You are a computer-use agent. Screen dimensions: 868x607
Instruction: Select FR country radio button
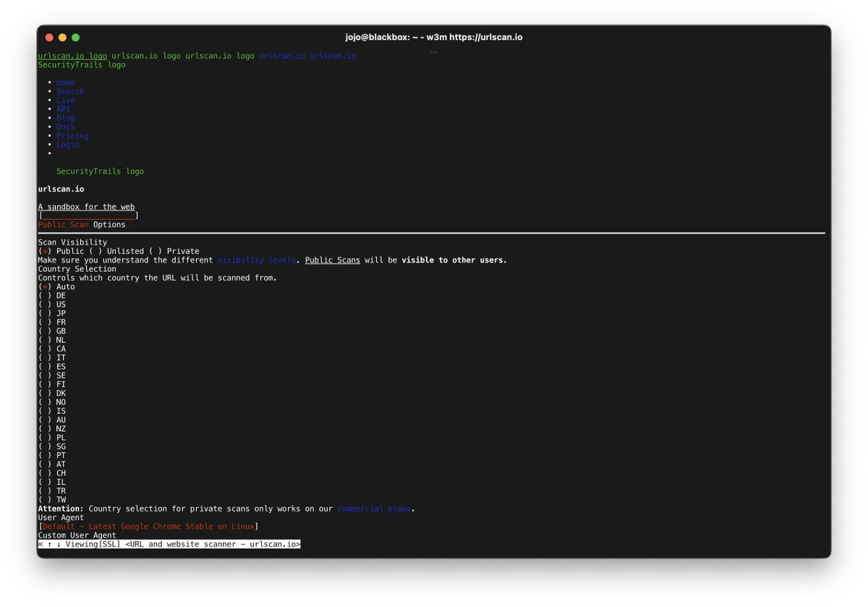45,322
